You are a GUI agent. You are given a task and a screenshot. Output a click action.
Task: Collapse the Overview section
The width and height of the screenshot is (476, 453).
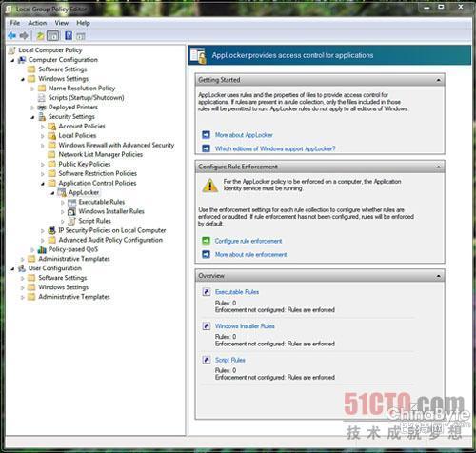[x=439, y=276]
